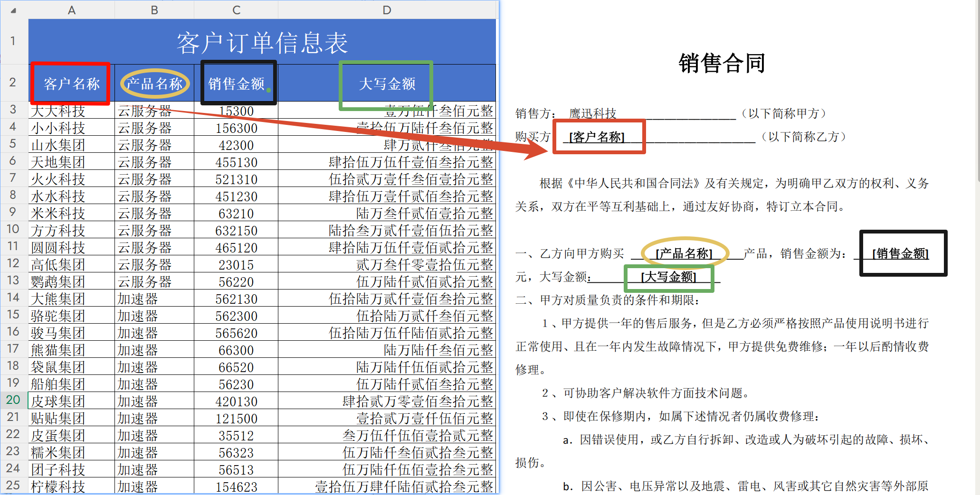Screen dimensions: 980x495
Task: Select row header 20
Action: [x=13, y=400]
